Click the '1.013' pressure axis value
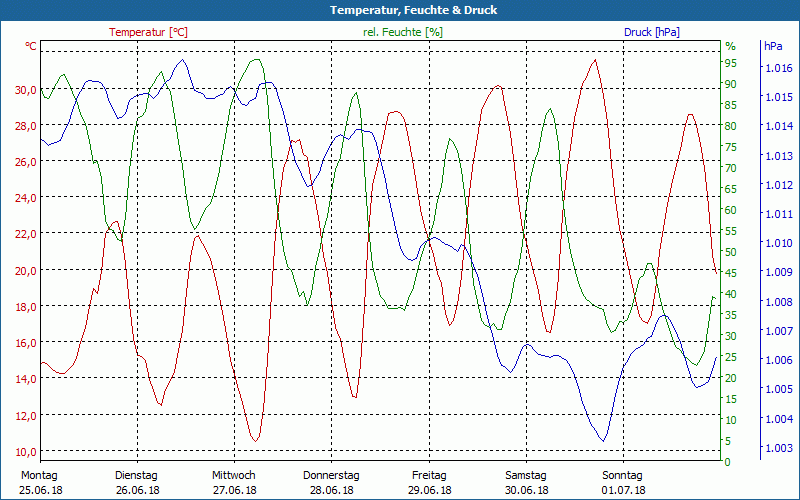800x500 pixels. point(779,156)
